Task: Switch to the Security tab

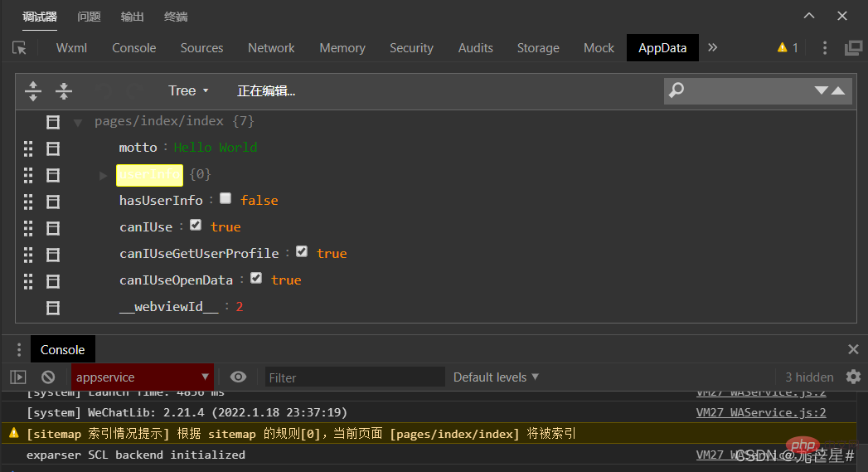Action: point(411,48)
